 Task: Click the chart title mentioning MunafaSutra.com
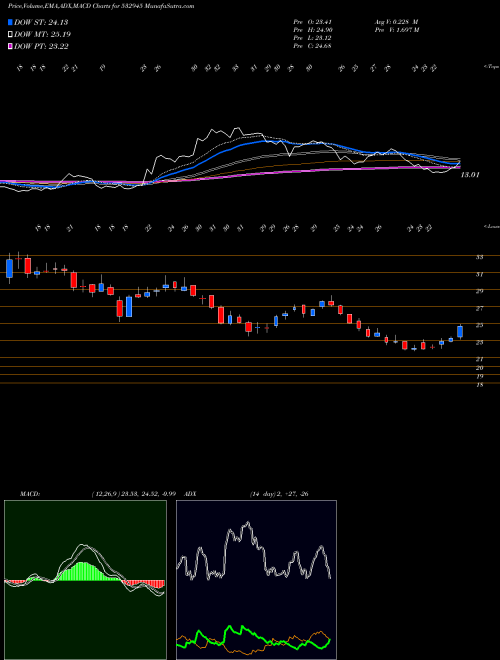tap(101, 6)
